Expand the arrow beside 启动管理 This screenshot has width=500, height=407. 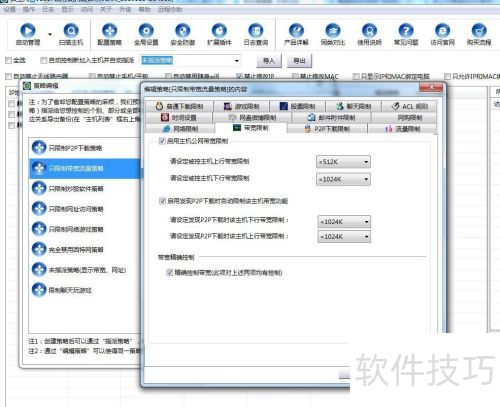[x=50, y=34]
